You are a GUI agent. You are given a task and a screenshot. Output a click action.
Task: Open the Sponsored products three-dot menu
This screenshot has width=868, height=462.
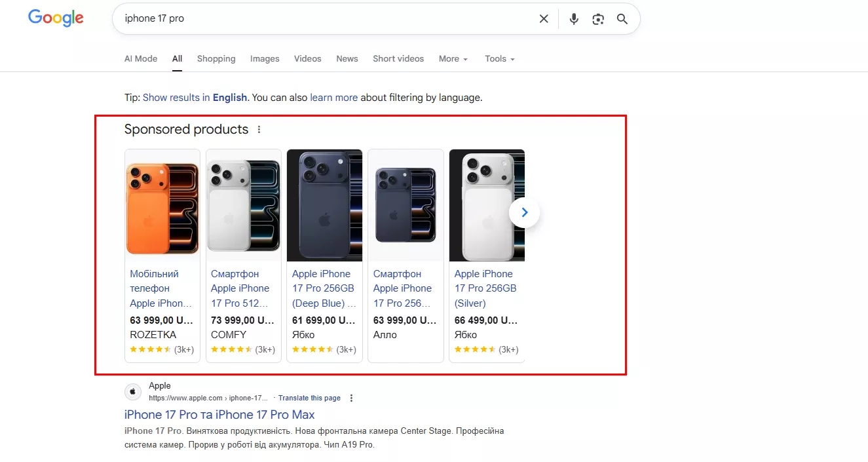coord(259,129)
